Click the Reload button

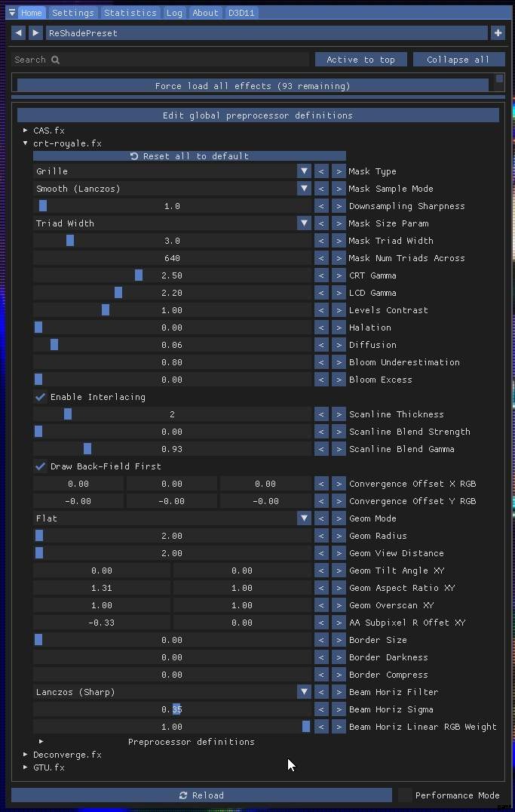201,795
